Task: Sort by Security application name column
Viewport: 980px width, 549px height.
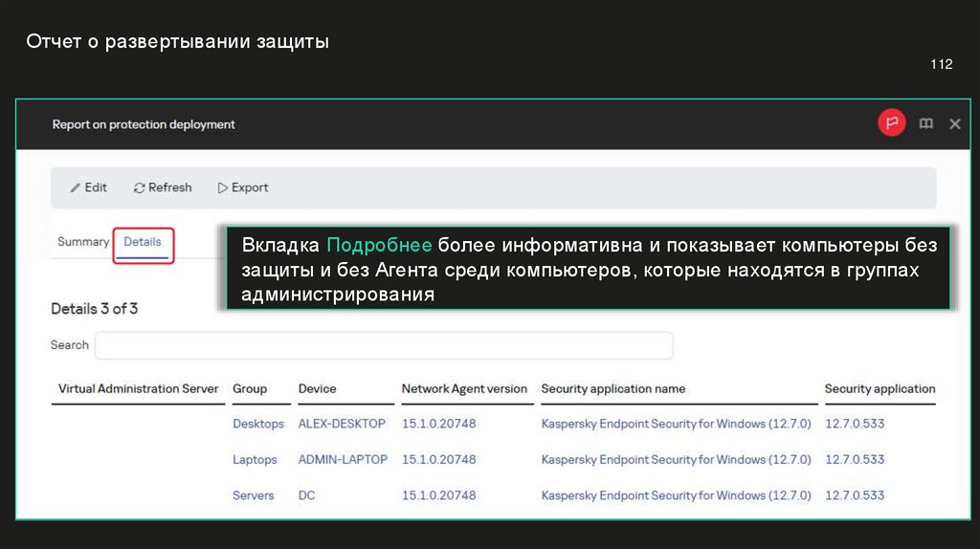Action: pos(612,389)
